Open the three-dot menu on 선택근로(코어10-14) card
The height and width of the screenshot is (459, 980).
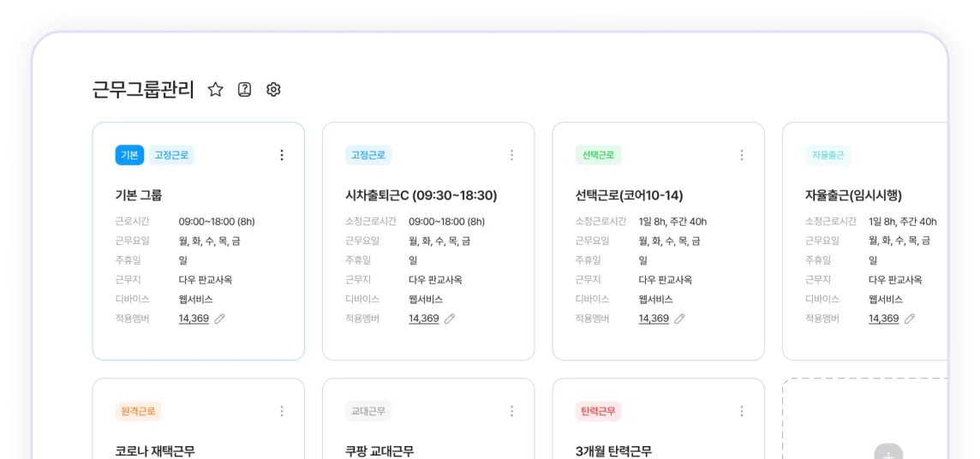tap(742, 155)
